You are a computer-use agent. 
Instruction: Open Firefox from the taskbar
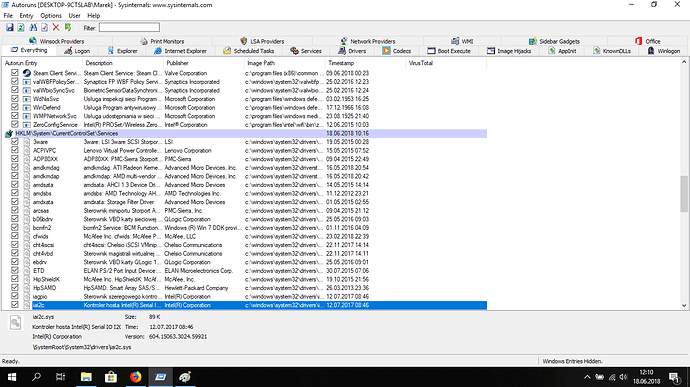136,377
